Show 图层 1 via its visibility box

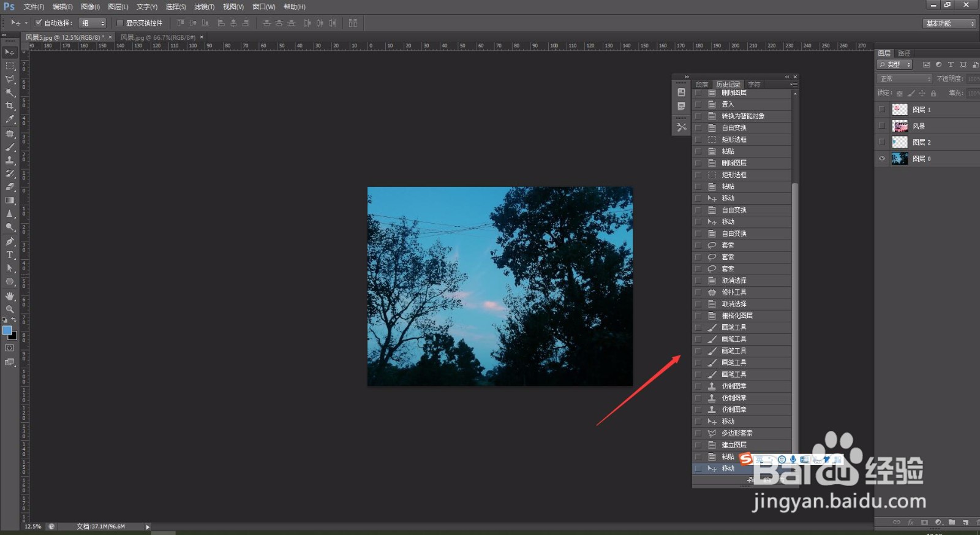[882, 109]
